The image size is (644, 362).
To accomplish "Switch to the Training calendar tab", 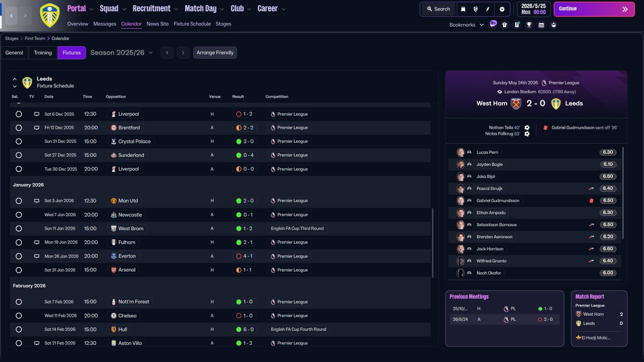I will (x=43, y=53).
